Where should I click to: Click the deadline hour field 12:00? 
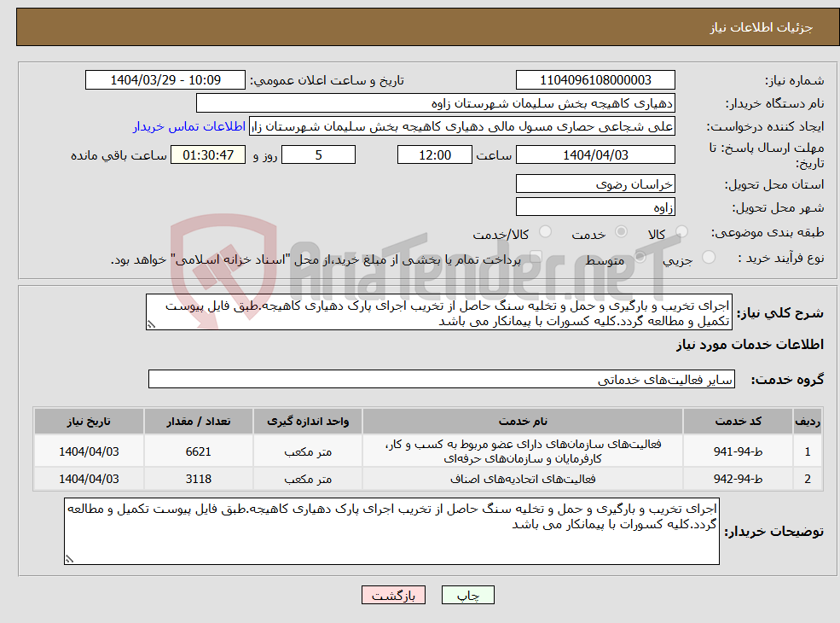point(434,155)
